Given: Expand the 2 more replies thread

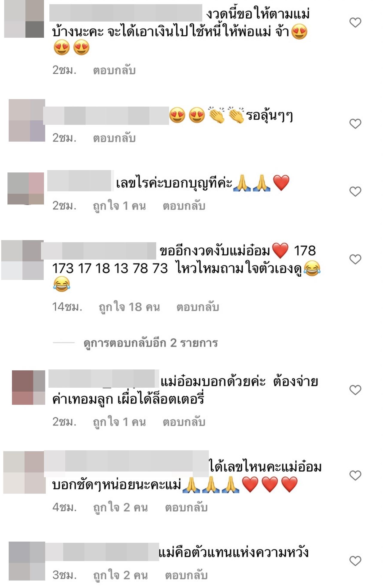Looking at the screenshot, I should (151, 343).
